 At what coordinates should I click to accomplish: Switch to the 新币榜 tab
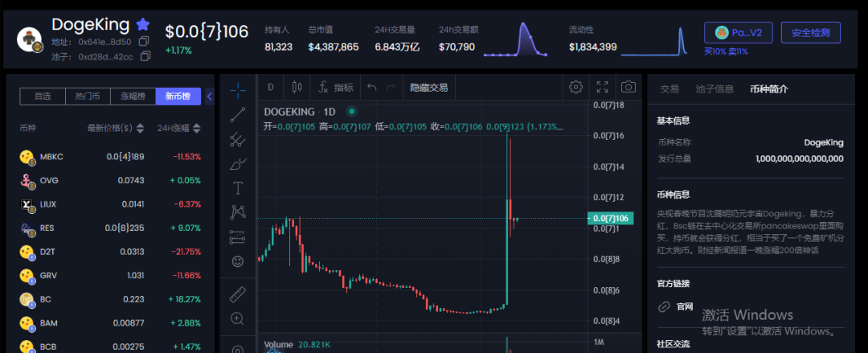tap(178, 96)
